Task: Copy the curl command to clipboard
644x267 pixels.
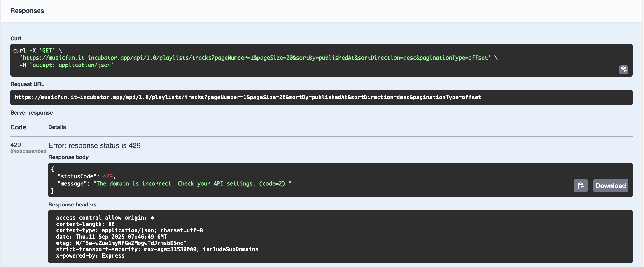Action: (623, 70)
